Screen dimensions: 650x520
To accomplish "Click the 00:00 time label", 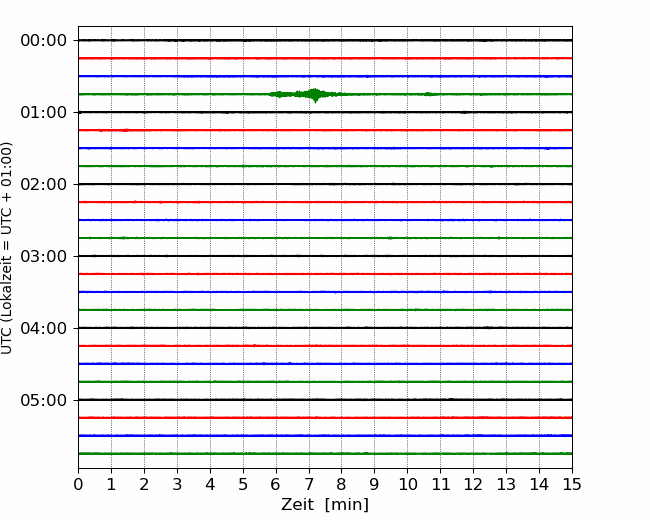I will point(43,41).
